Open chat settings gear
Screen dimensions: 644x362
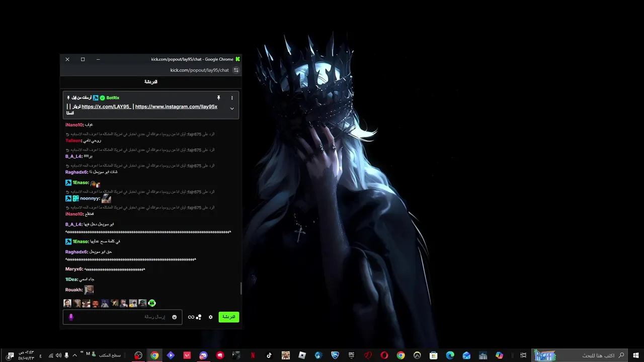pos(210,317)
